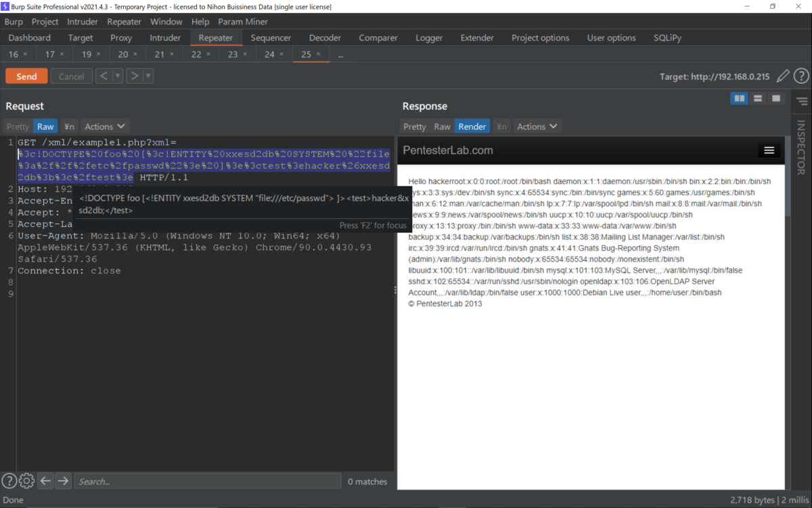Close Repeater tab 25
The image size is (812, 508).
[318, 54]
